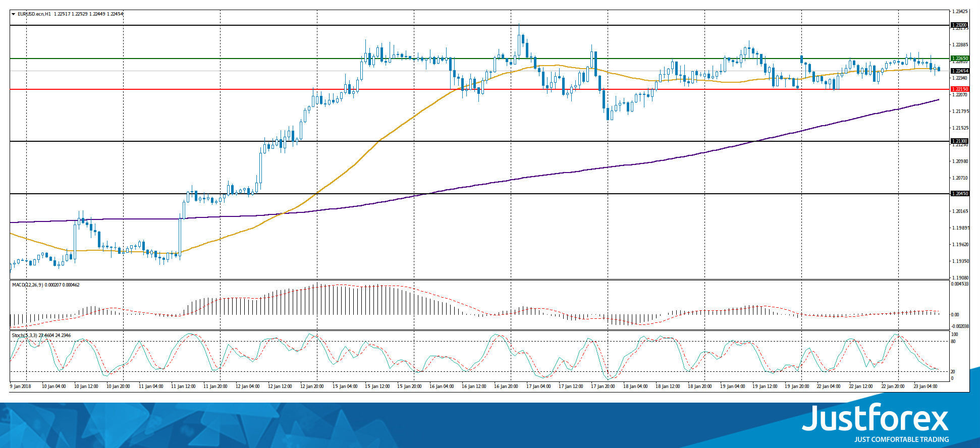Screen dimensions: 980x448
Task: Click the 9 Jan 2018 date label
Action: [21, 386]
